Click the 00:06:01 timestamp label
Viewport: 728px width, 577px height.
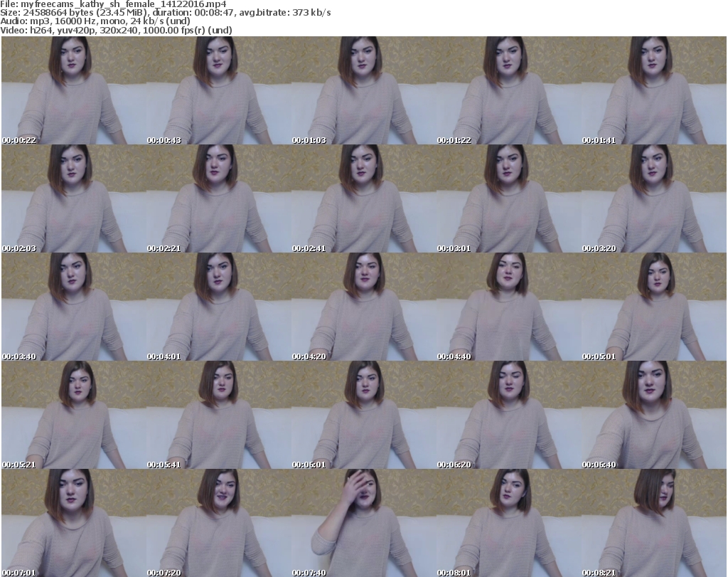coord(309,465)
